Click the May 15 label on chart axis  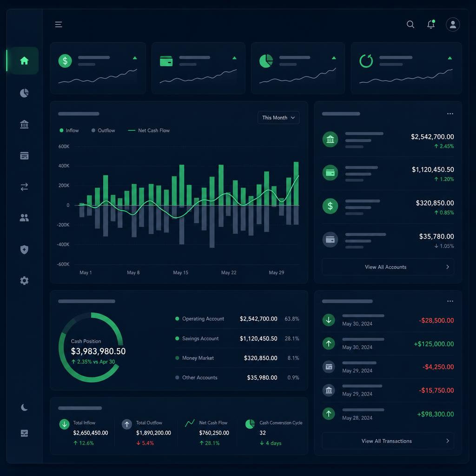click(181, 272)
